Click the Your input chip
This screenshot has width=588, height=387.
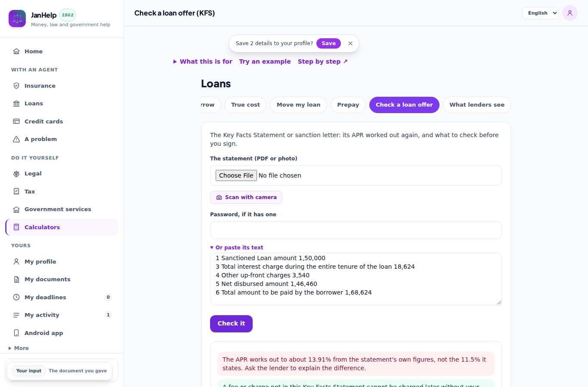pyautogui.click(x=29, y=371)
